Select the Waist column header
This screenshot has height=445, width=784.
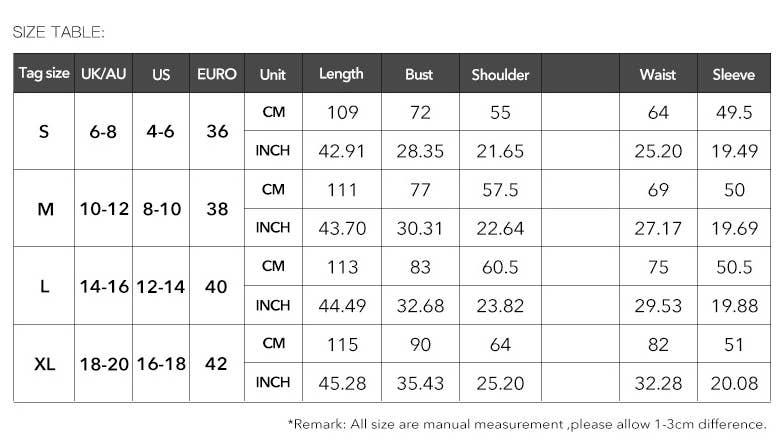tap(657, 74)
